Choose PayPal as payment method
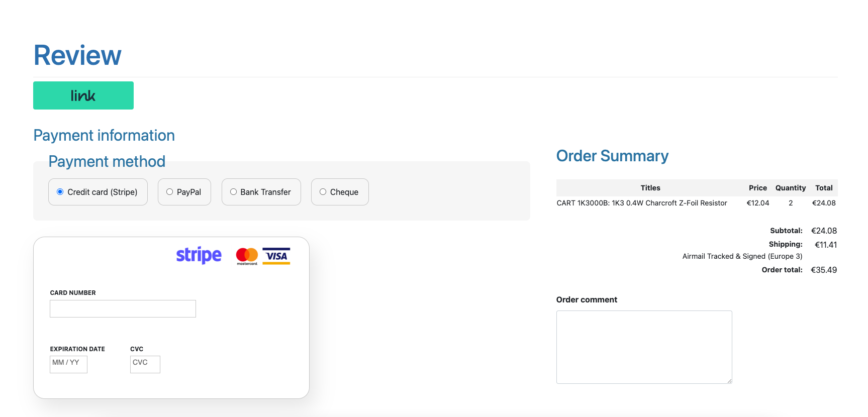Screen dimensions: 868x417 click(170, 192)
